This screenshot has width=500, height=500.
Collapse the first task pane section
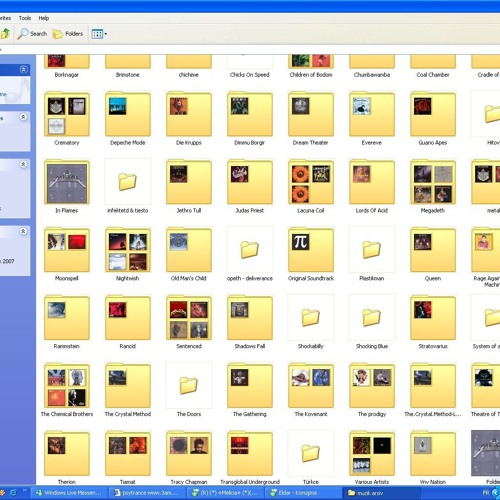(23, 69)
